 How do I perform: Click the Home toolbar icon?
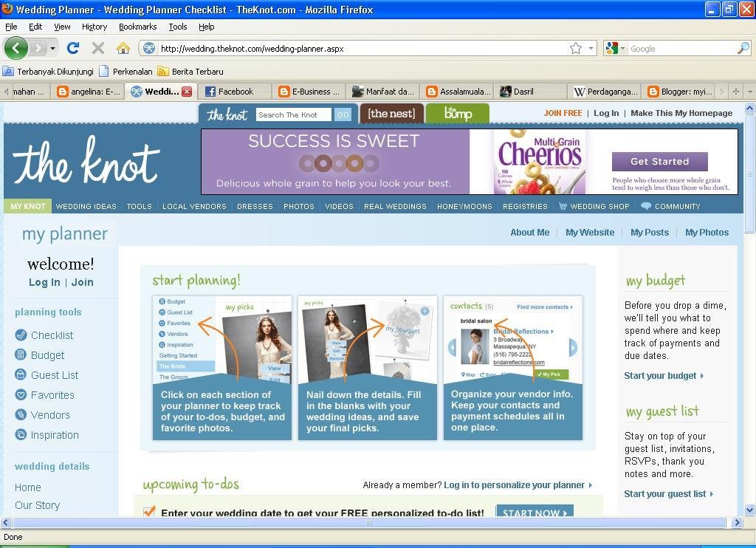click(x=123, y=48)
